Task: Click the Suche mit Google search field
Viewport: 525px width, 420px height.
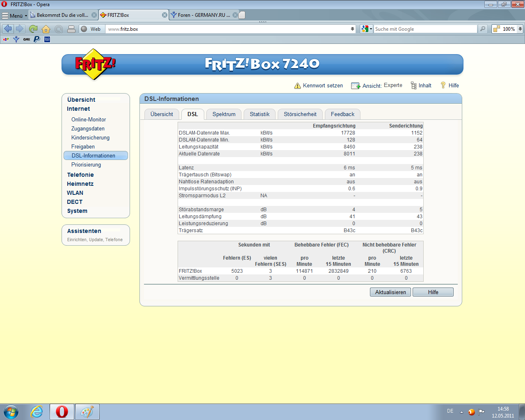Action: 425,29
